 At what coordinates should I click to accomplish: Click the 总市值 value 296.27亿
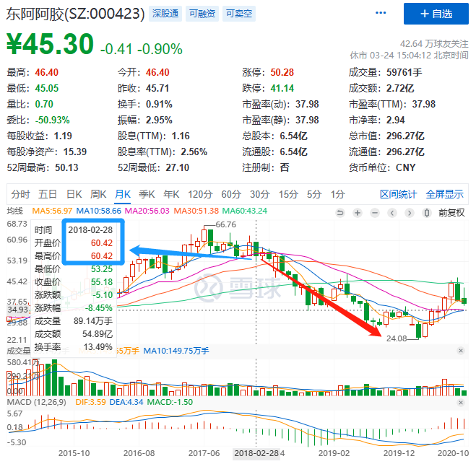coord(405,136)
